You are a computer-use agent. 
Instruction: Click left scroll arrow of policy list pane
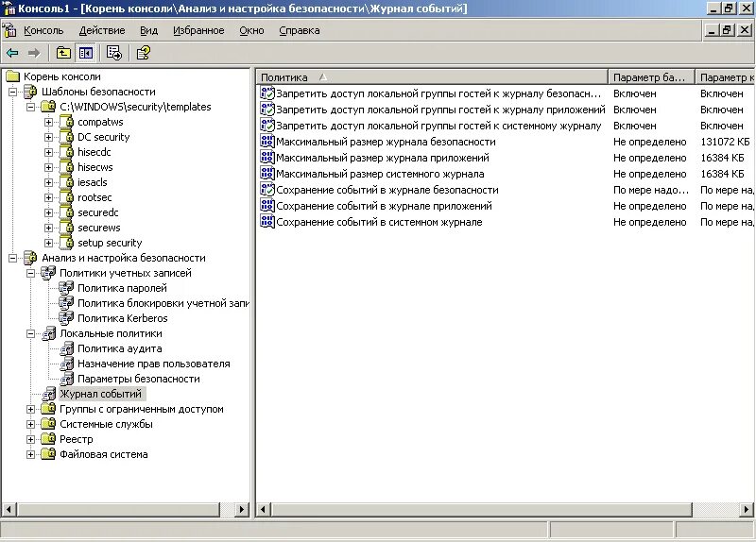[264, 509]
